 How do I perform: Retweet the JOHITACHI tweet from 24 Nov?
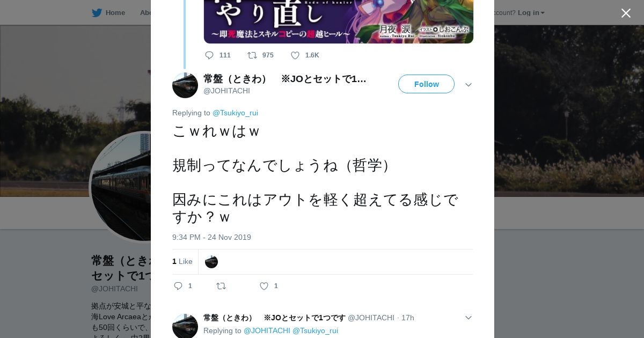[x=221, y=286]
